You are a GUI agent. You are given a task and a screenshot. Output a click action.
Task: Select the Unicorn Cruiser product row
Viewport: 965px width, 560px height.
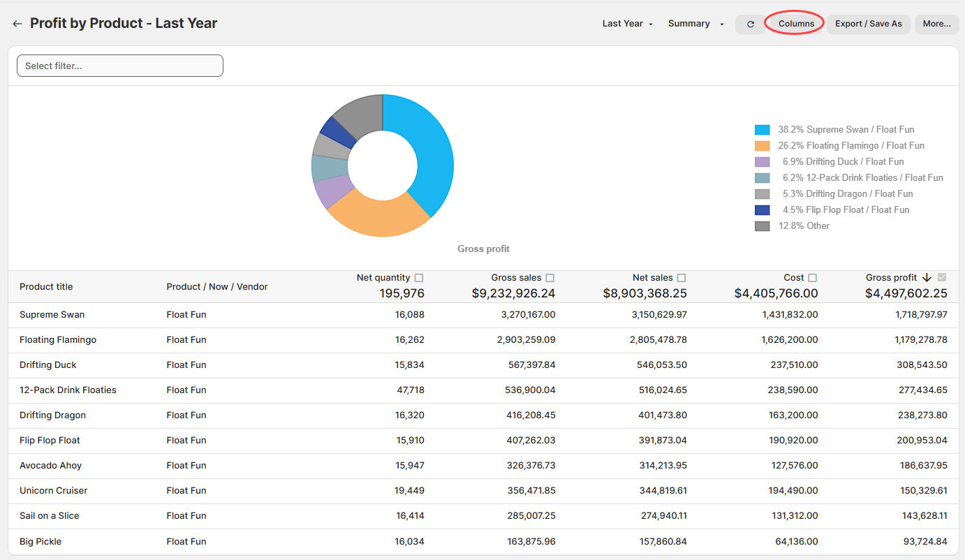54,491
